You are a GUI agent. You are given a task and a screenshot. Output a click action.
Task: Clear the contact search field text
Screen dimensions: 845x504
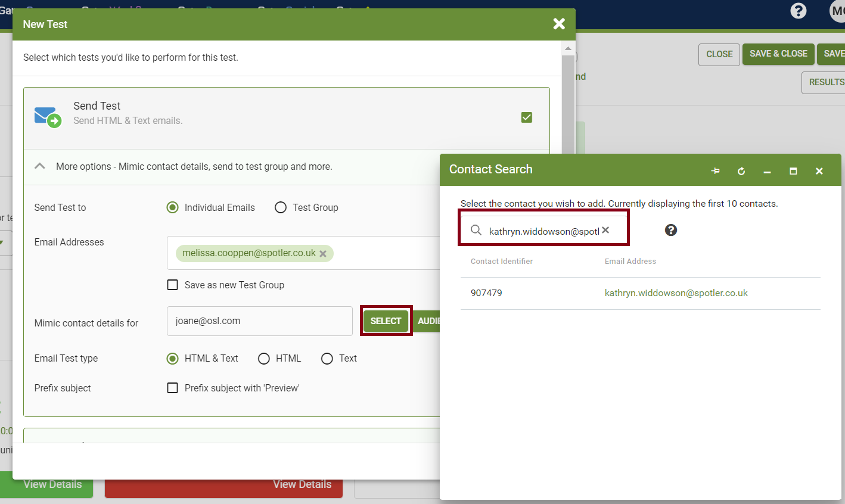point(605,230)
